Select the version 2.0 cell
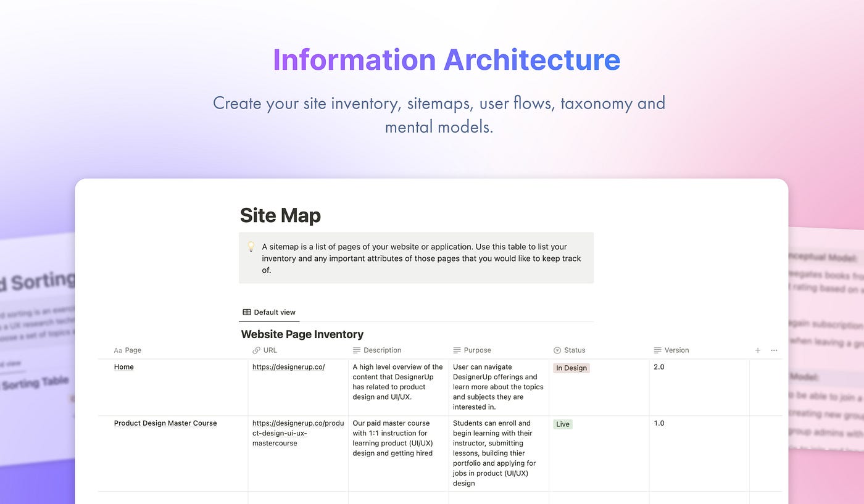 [699, 387]
